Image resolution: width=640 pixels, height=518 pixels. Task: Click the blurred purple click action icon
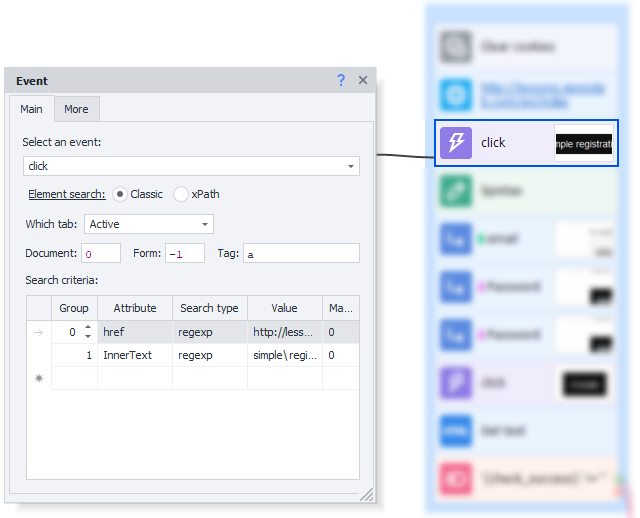(x=456, y=383)
